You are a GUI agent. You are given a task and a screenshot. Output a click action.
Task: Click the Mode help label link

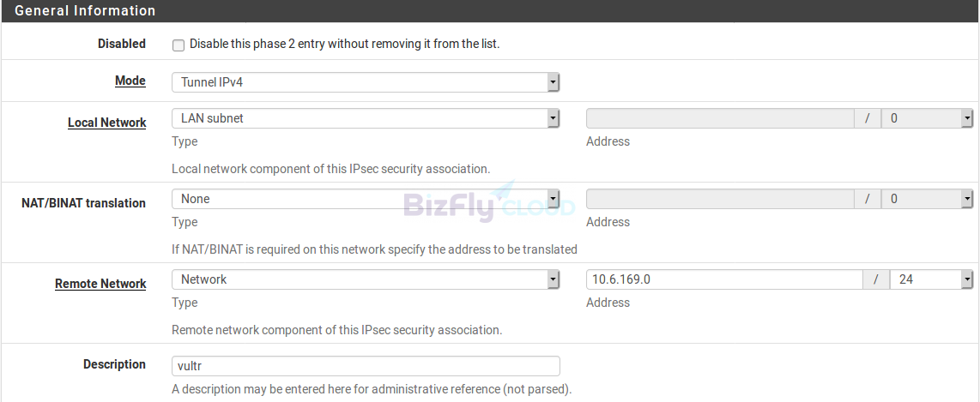(130, 81)
